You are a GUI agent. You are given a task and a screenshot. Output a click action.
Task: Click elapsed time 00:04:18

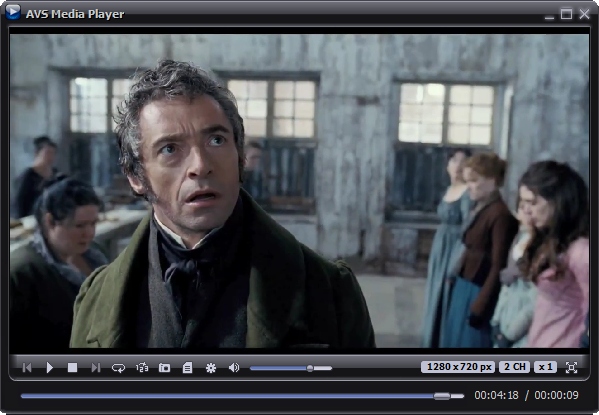click(496, 395)
